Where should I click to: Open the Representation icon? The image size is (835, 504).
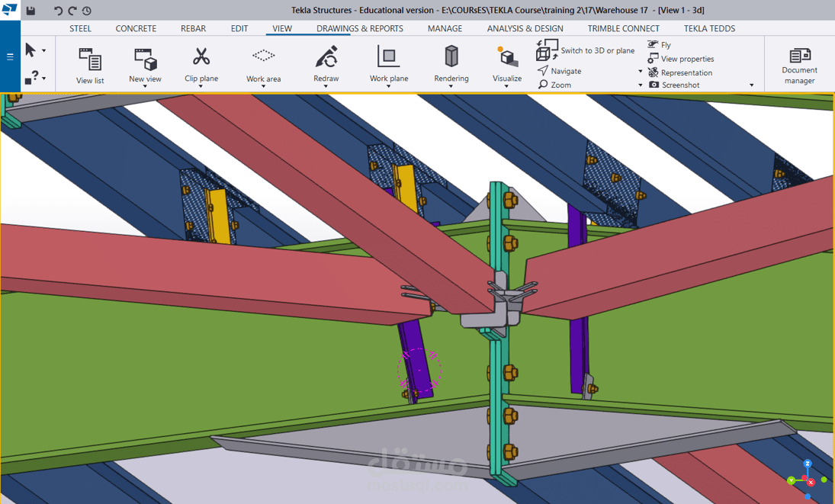coord(653,72)
